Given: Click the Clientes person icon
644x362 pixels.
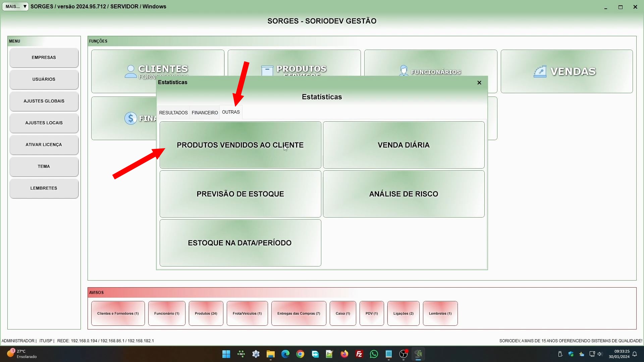Looking at the screenshot, I should [130, 71].
